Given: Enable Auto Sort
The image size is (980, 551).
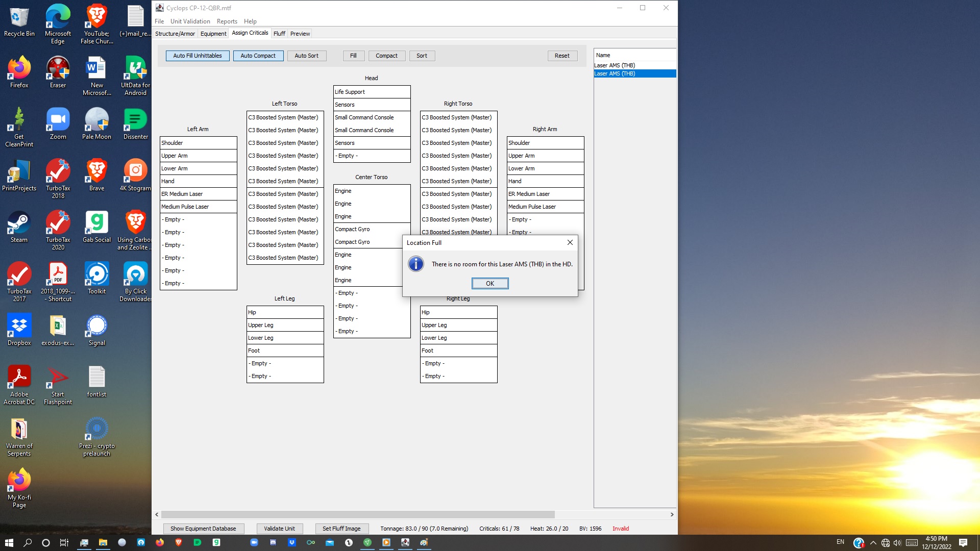Looking at the screenshot, I should pos(307,56).
